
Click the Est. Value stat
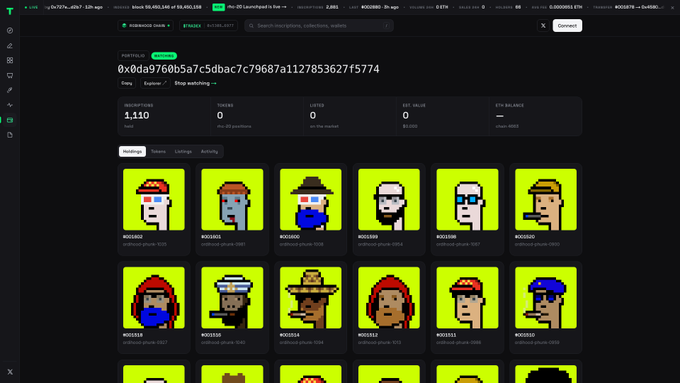[x=442, y=116]
